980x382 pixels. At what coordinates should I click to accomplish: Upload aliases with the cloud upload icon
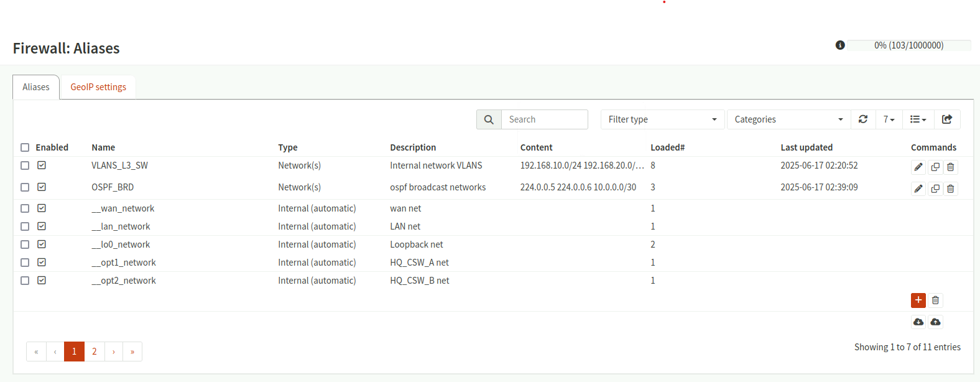936,322
